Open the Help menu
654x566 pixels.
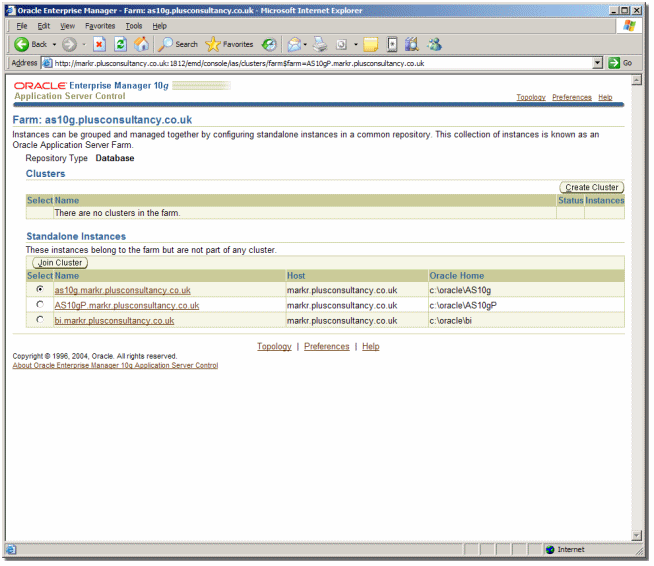click(159, 26)
